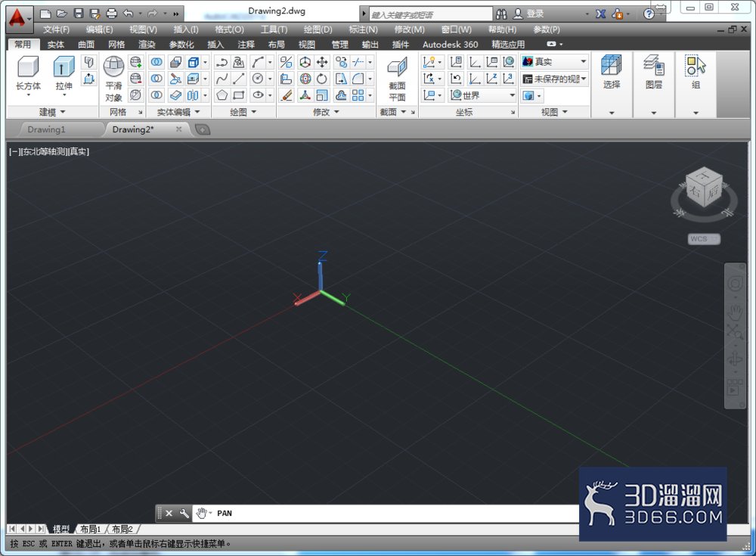Expand the 建模 panel flyout

51,112
